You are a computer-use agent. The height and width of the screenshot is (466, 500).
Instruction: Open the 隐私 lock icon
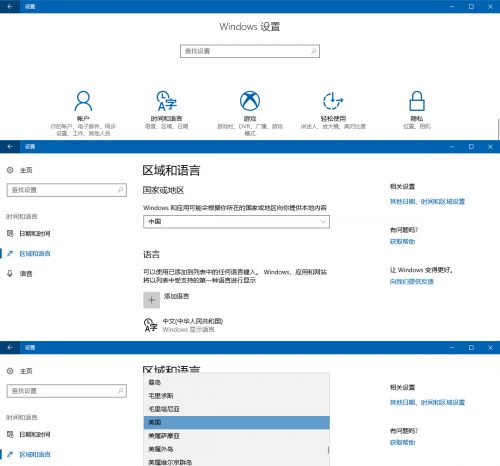point(417,101)
